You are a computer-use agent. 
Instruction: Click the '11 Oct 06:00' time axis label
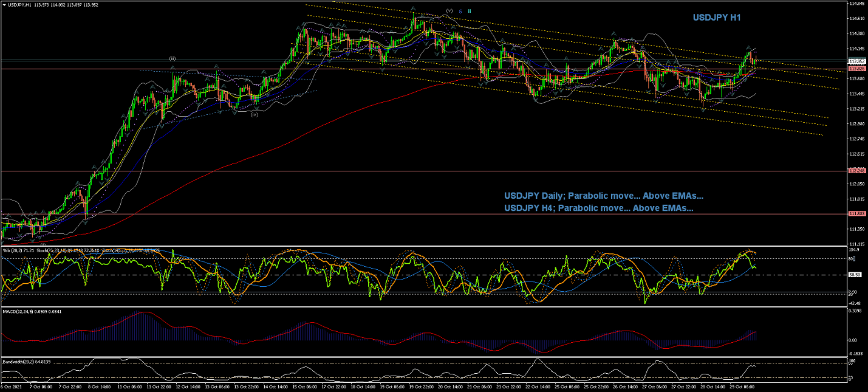point(129,387)
